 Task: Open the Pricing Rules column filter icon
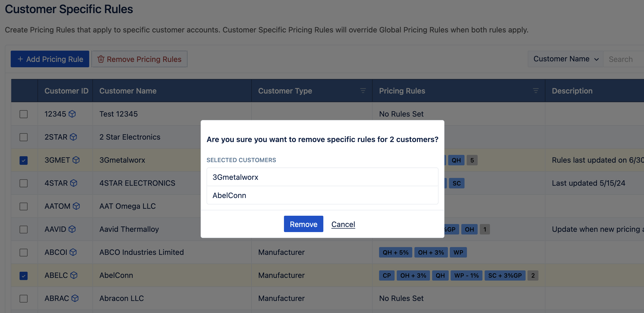536,91
